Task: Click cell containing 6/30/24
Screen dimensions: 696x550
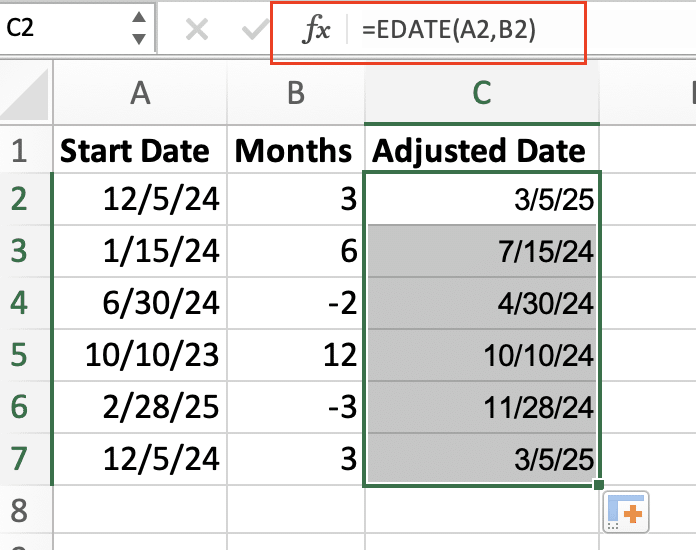Action: pos(140,304)
